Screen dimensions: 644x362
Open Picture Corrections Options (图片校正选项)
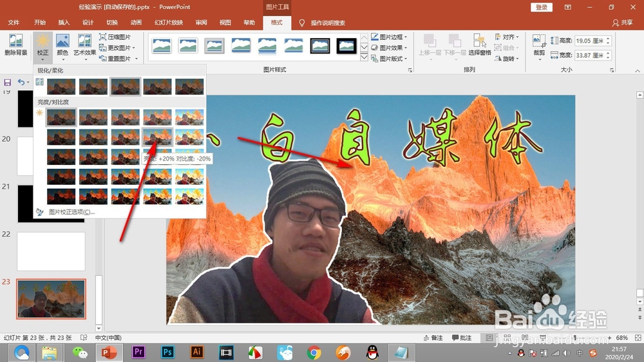(71, 212)
